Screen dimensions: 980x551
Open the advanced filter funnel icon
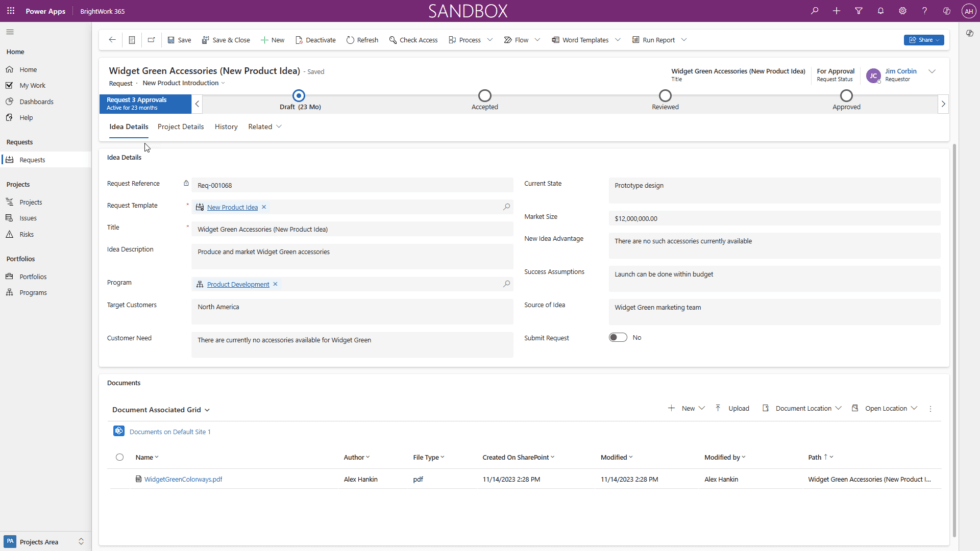858,11
